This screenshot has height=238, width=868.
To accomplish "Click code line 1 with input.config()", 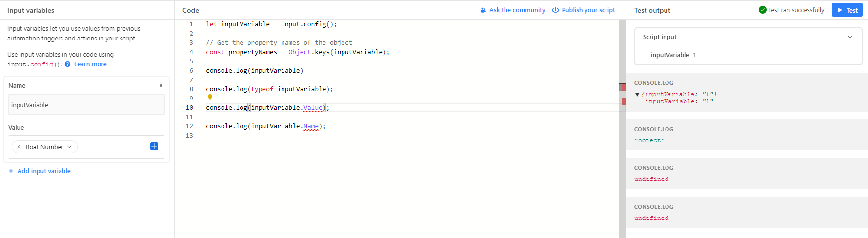I will click(271, 24).
